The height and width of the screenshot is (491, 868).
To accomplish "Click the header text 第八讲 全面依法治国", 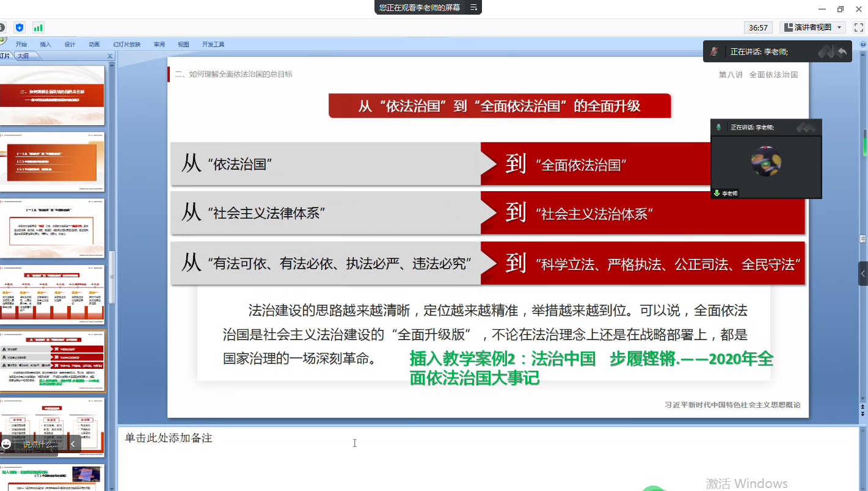I will coord(758,75).
